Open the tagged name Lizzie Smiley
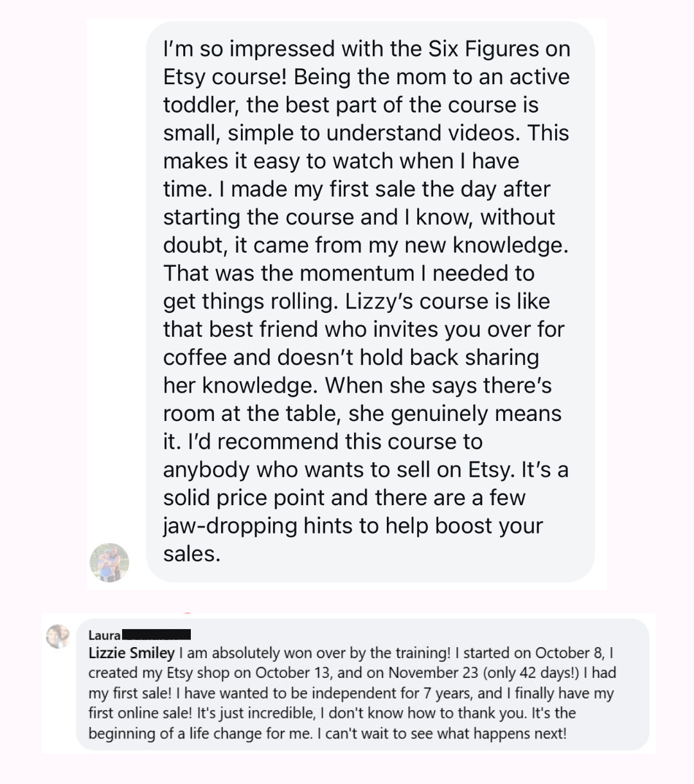 pyautogui.click(x=131, y=653)
